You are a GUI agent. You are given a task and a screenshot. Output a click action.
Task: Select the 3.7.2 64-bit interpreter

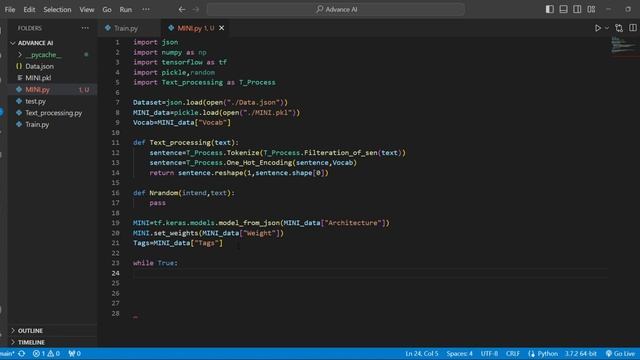pyautogui.click(x=580, y=353)
